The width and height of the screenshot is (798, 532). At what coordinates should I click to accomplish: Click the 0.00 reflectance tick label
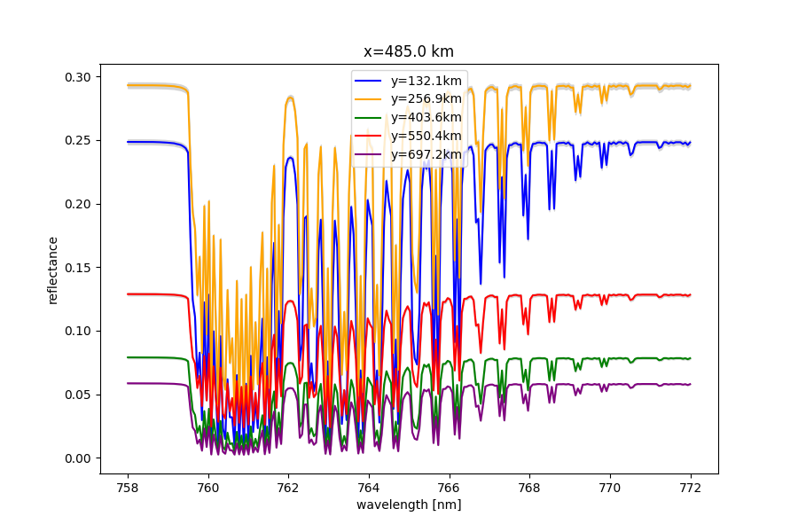pos(77,458)
